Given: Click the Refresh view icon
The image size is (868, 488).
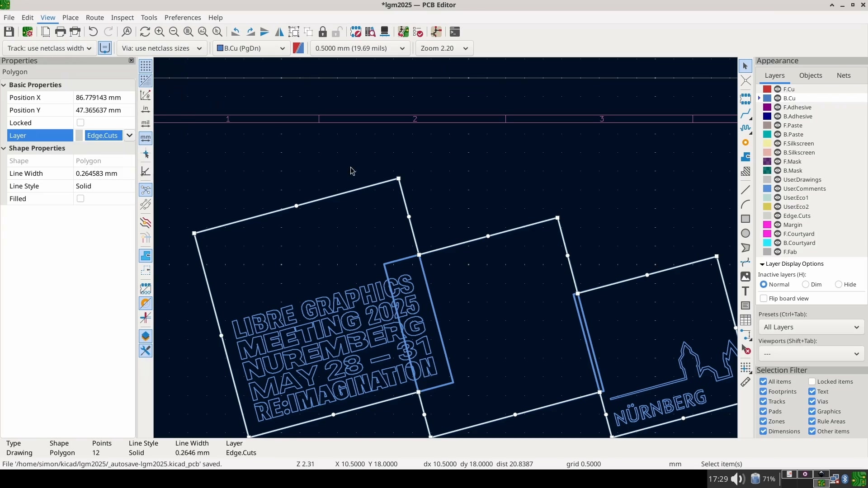Looking at the screenshot, I should pos(145,32).
